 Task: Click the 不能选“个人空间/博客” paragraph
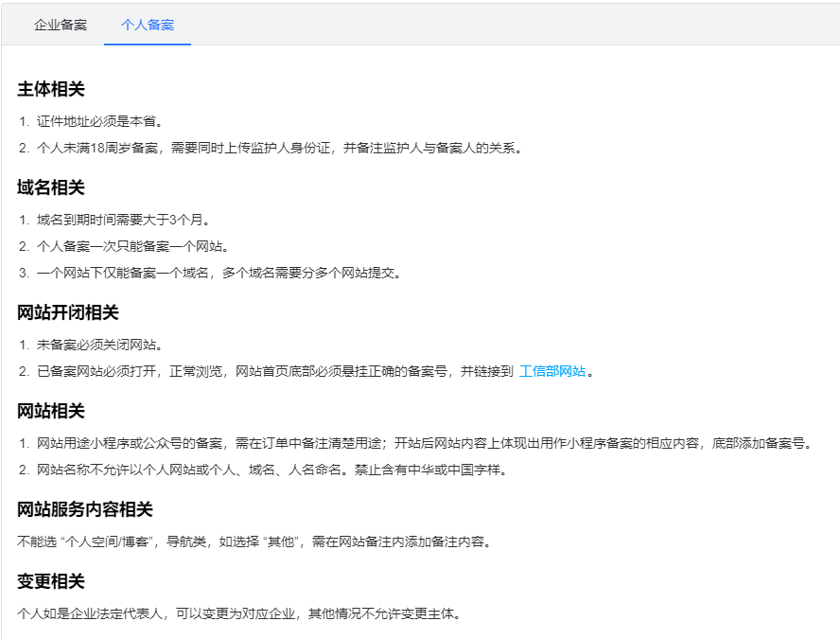tap(254, 541)
